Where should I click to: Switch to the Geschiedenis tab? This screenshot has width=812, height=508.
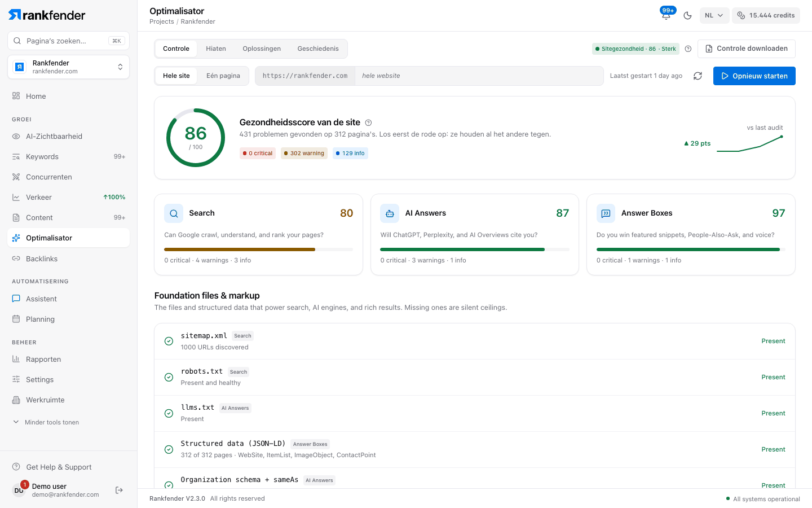[x=318, y=49]
